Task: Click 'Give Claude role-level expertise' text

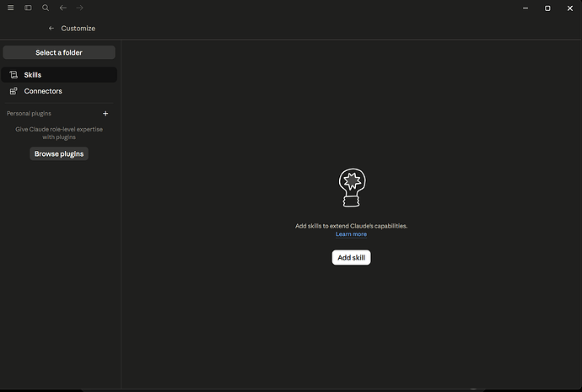Action: pos(59,130)
